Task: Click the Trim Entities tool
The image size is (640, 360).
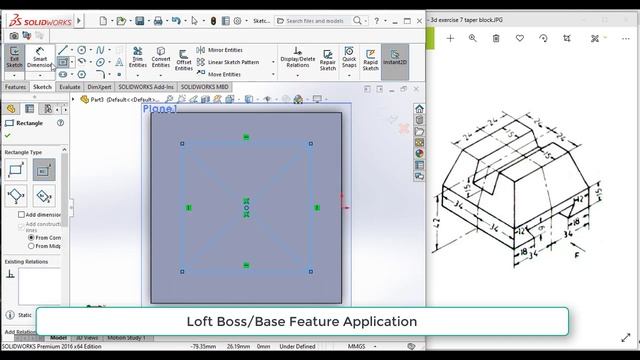Action: (x=138, y=58)
